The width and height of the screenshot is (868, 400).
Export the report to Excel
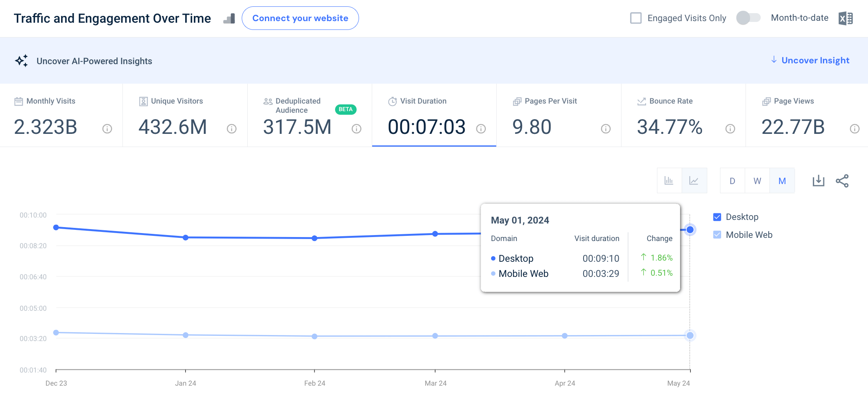[x=846, y=18]
